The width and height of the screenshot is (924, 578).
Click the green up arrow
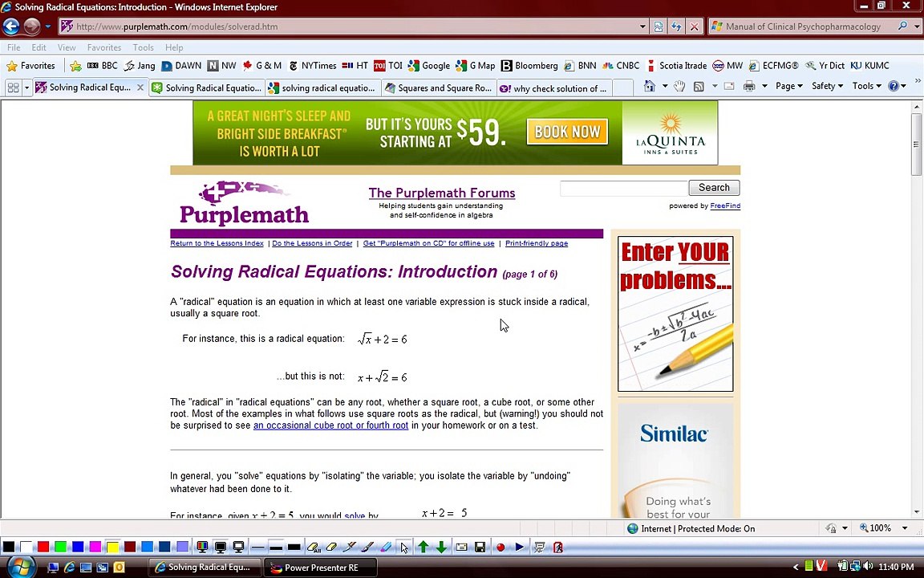click(x=423, y=547)
